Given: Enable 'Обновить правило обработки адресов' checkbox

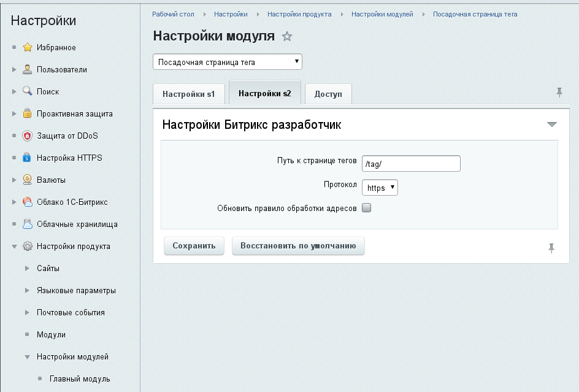Looking at the screenshot, I should click(367, 208).
